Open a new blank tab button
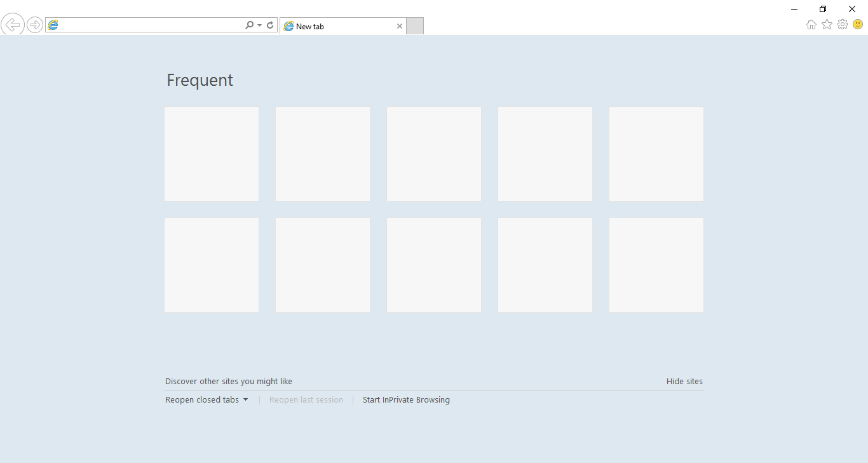The width and height of the screenshot is (868, 463). click(x=415, y=26)
